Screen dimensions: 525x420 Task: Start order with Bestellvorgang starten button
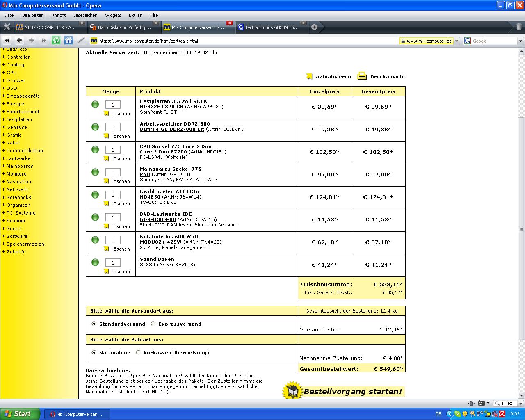coord(344,391)
